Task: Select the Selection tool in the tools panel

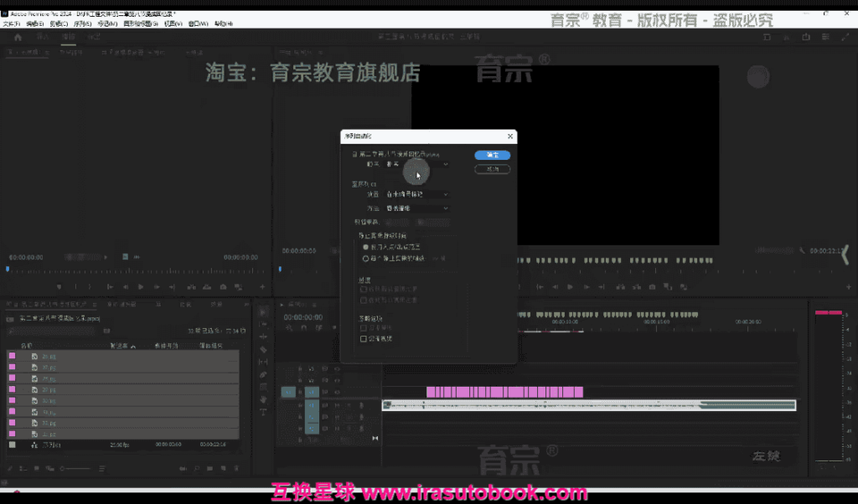Action: click(x=263, y=312)
